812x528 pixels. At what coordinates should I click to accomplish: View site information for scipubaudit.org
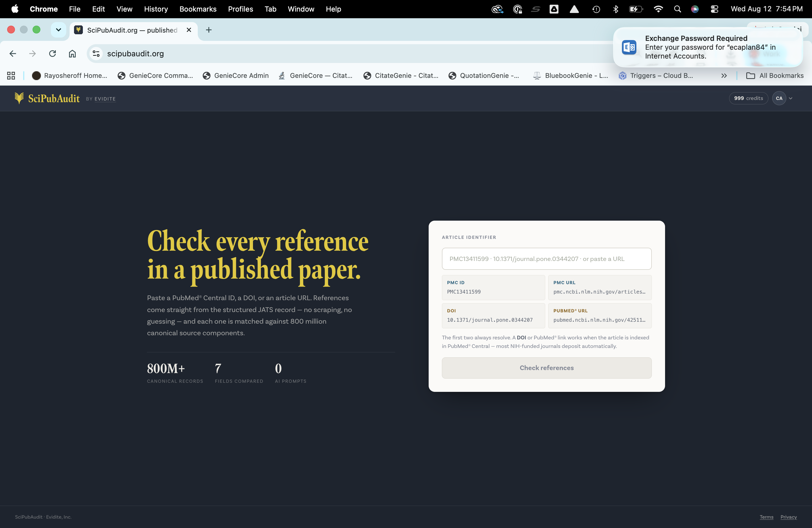pyautogui.click(x=96, y=54)
